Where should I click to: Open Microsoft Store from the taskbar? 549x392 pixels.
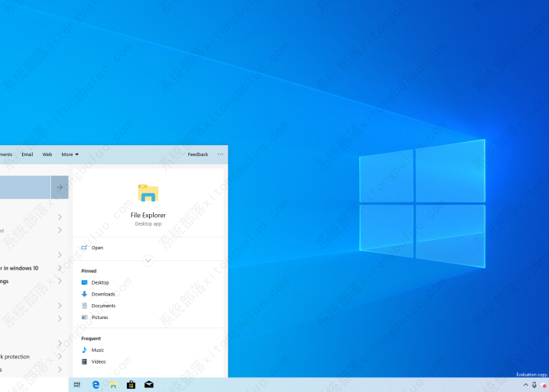coord(131,385)
